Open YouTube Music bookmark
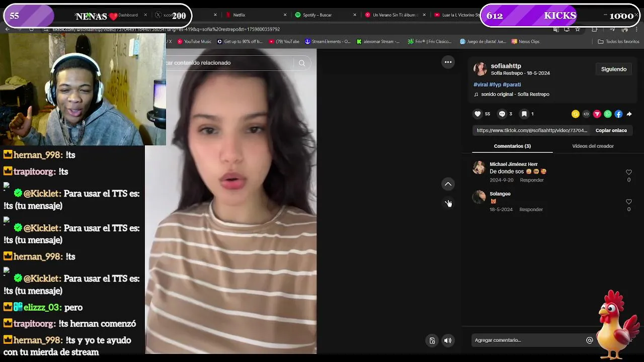This screenshot has width=644, height=362. 194,42
